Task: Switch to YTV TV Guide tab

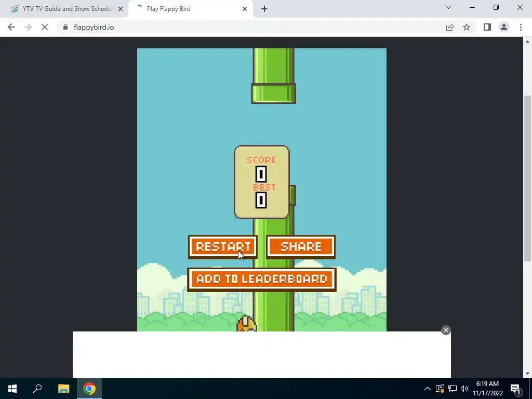Action: [64, 9]
